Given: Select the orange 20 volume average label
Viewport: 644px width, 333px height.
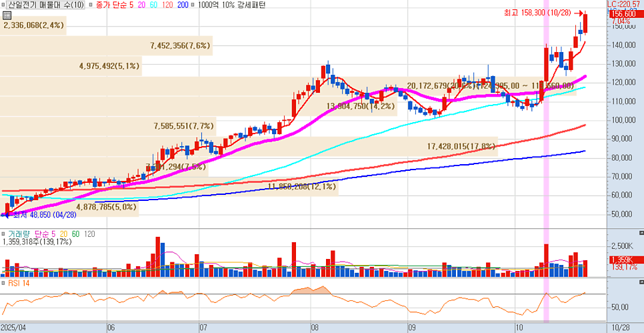Looking at the screenshot, I should tap(63, 234).
